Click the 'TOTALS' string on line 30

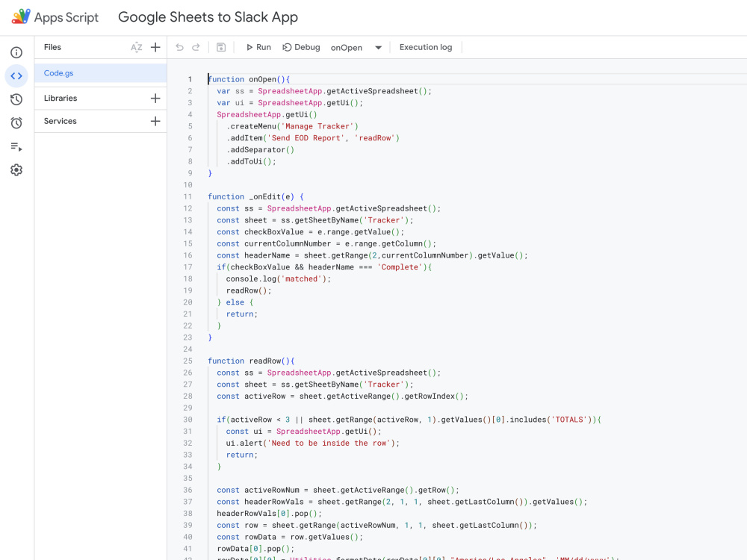568,420
